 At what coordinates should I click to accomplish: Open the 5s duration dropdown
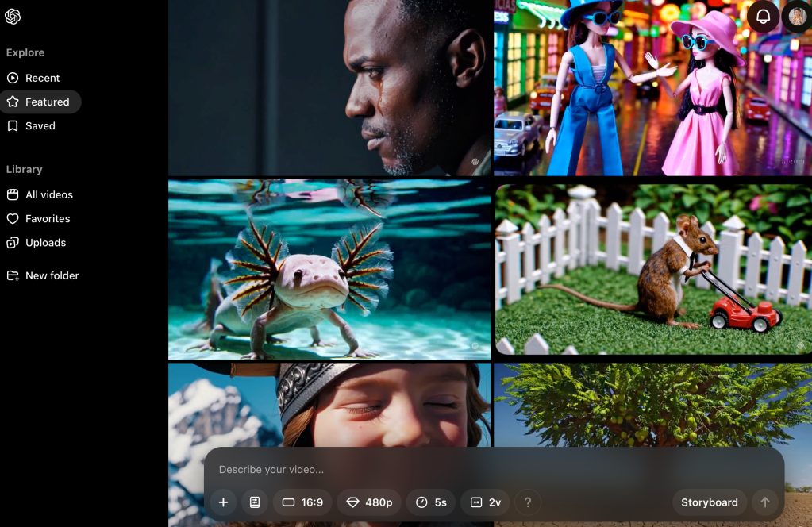click(431, 502)
